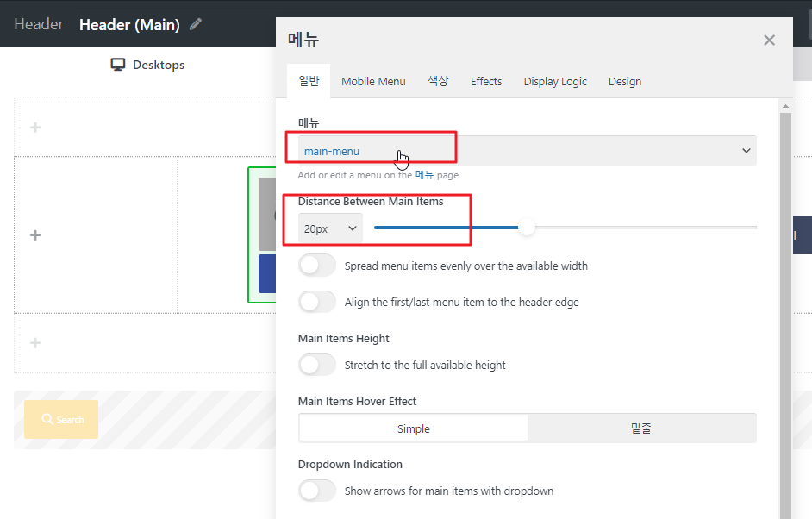Click the Desktops label

pyautogui.click(x=159, y=65)
